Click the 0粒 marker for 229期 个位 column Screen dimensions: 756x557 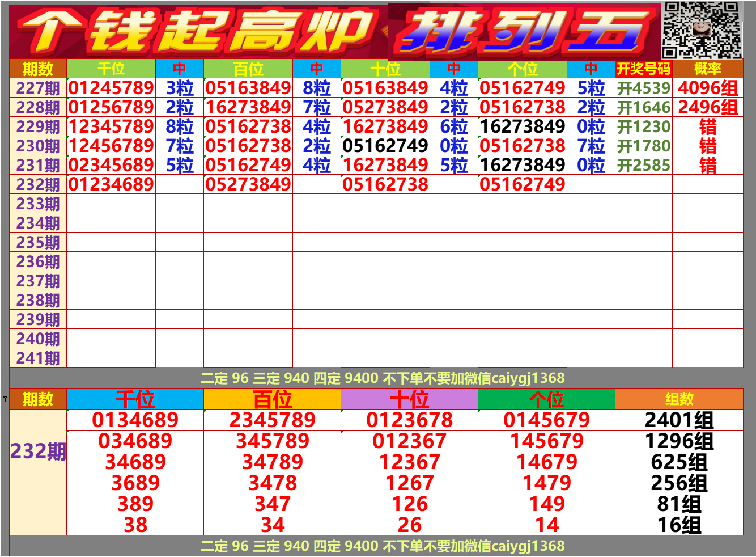pos(592,126)
